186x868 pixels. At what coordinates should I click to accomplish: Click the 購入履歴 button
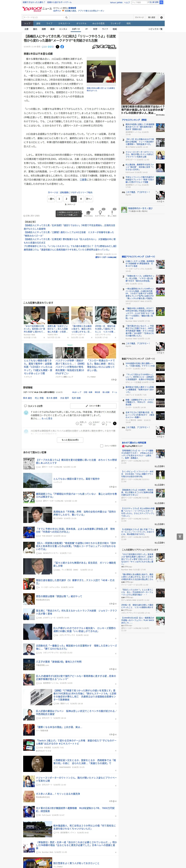pos(152,18)
